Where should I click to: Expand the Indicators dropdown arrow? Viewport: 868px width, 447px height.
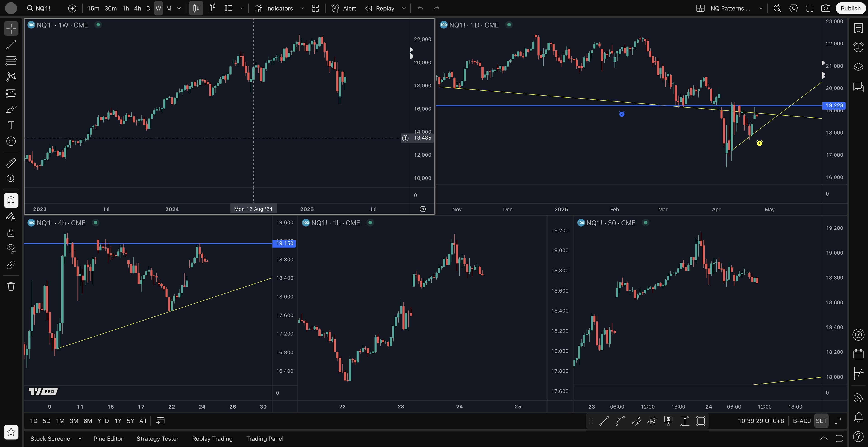pyautogui.click(x=302, y=8)
